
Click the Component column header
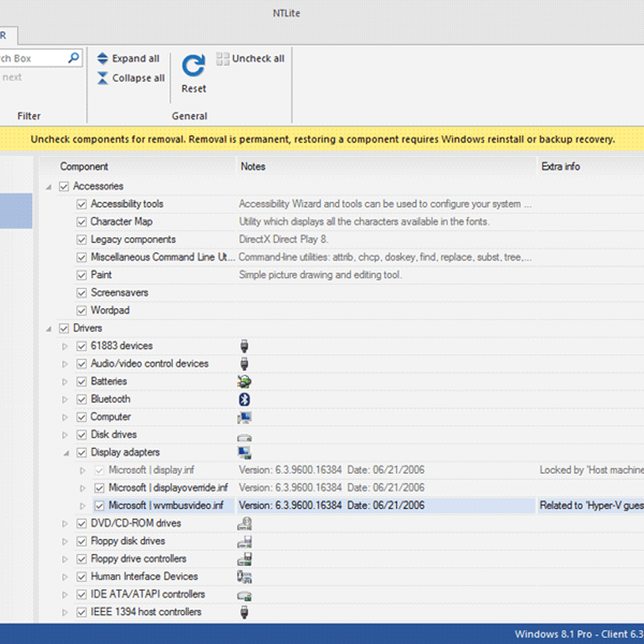point(138,166)
